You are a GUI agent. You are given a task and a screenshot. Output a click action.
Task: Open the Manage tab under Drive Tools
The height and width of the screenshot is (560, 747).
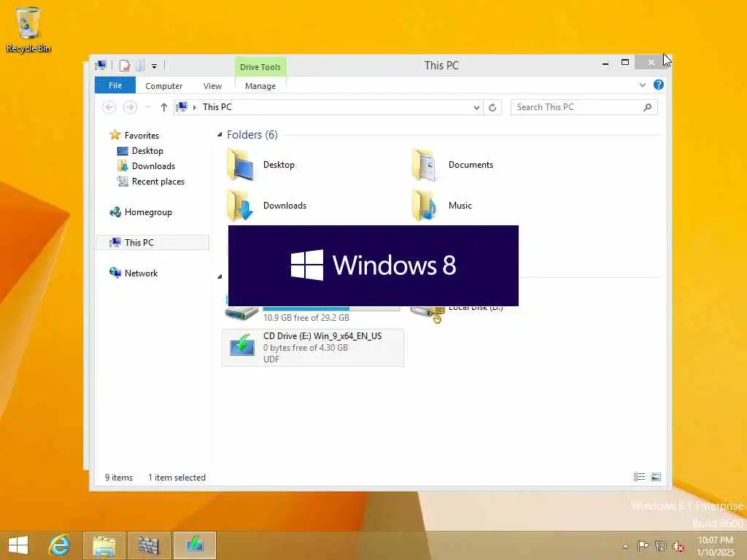(x=260, y=86)
